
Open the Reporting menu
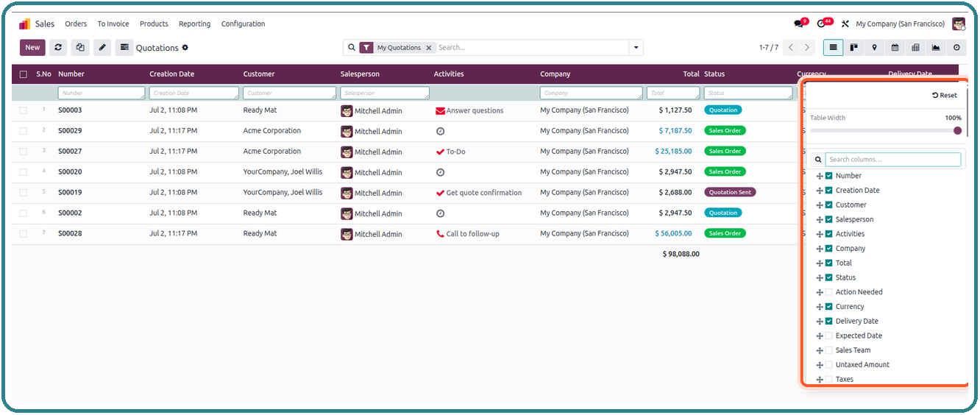tap(194, 24)
